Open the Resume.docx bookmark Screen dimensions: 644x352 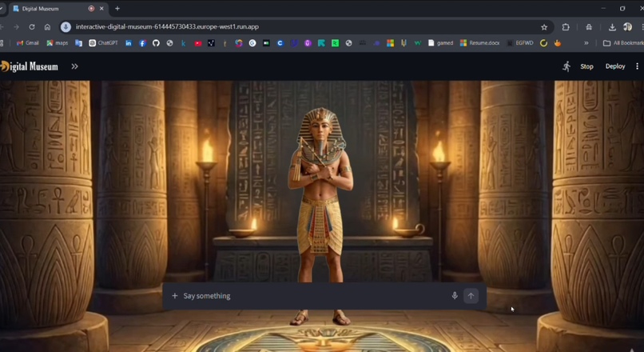click(x=479, y=42)
